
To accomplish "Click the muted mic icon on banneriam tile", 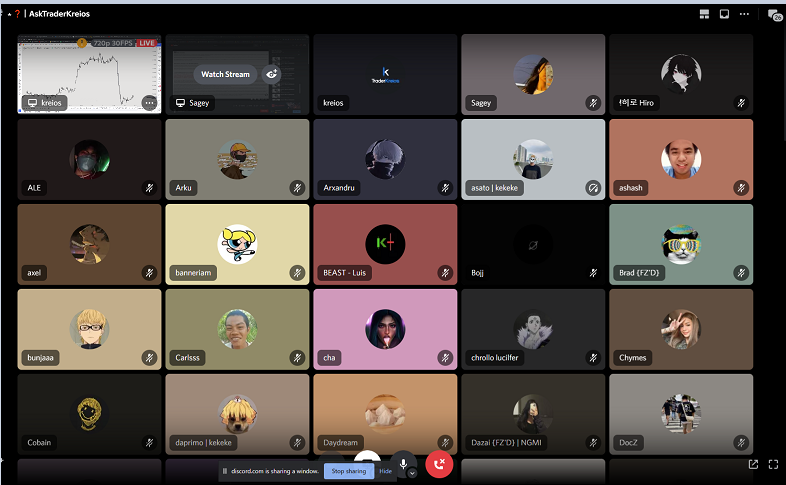I will click(297, 273).
